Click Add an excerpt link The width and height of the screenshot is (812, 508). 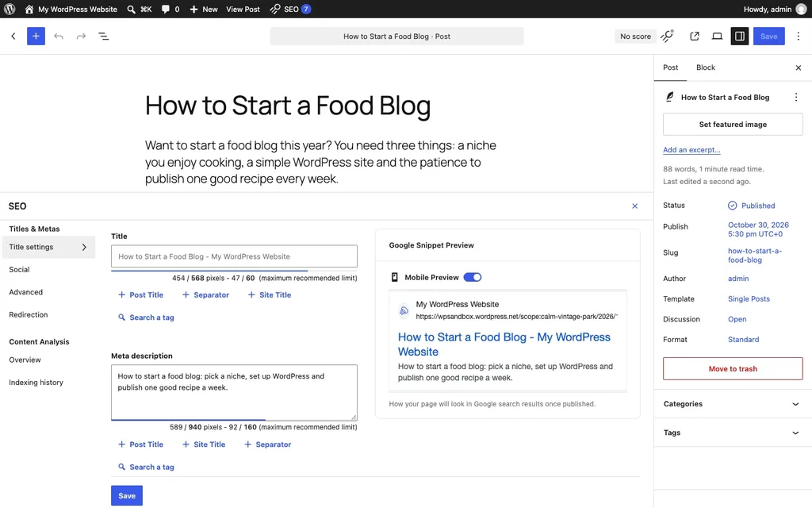tap(691, 150)
